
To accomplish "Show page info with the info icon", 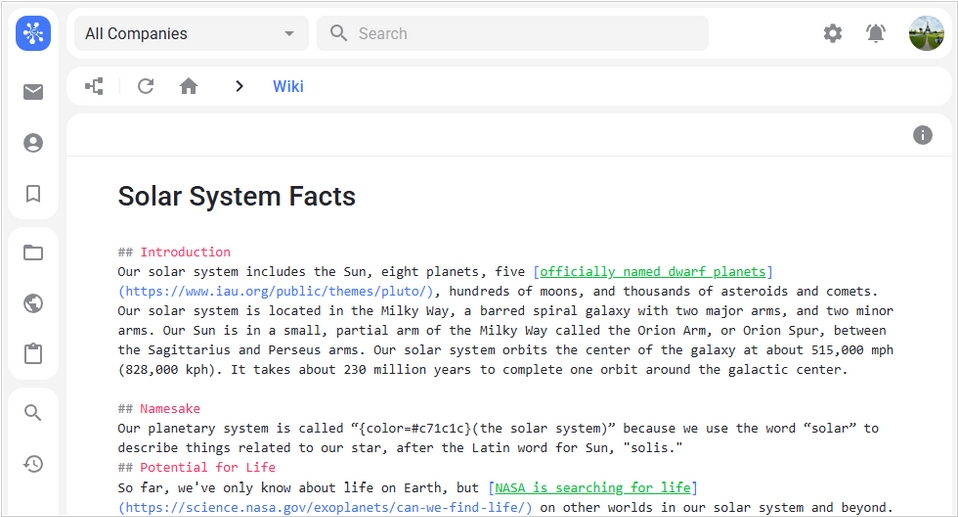I will (922, 135).
